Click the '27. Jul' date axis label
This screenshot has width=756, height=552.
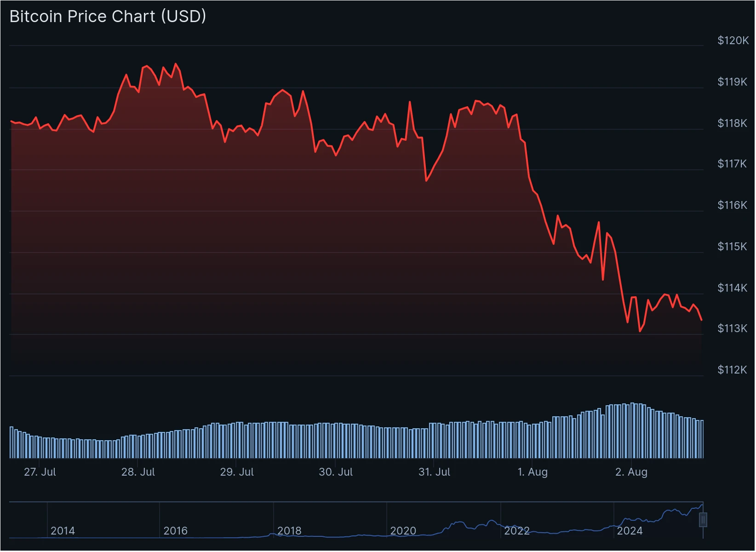(x=40, y=472)
